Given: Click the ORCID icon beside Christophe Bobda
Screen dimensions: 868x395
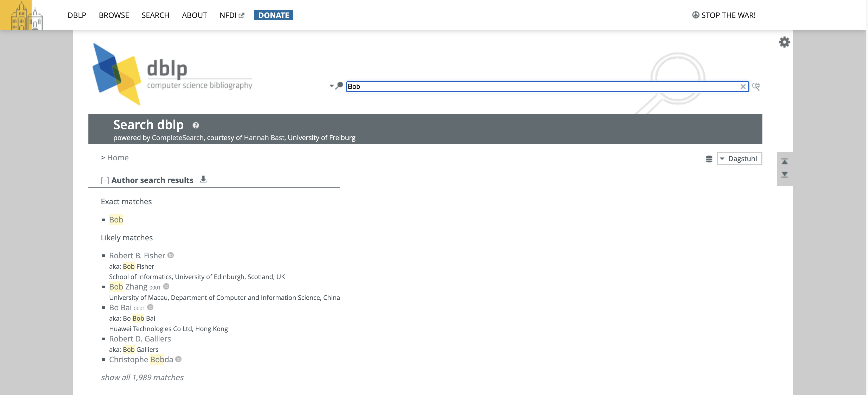Looking at the screenshot, I should point(179,359).
